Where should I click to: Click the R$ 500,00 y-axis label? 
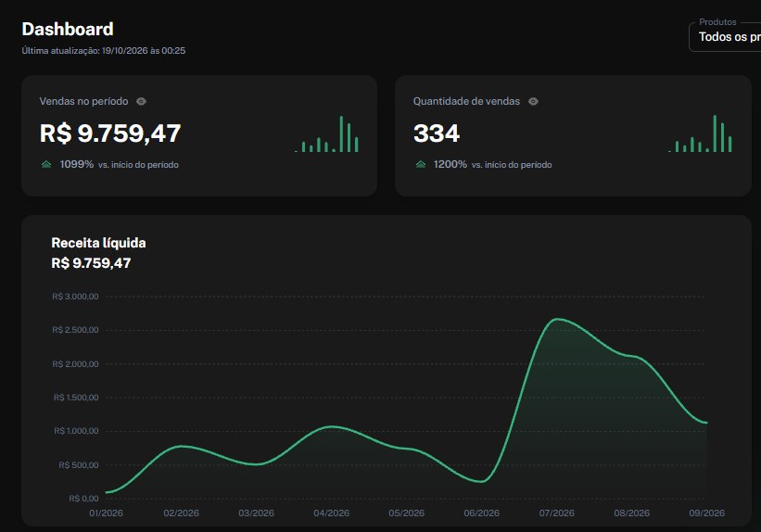click(x=79, y=465)
